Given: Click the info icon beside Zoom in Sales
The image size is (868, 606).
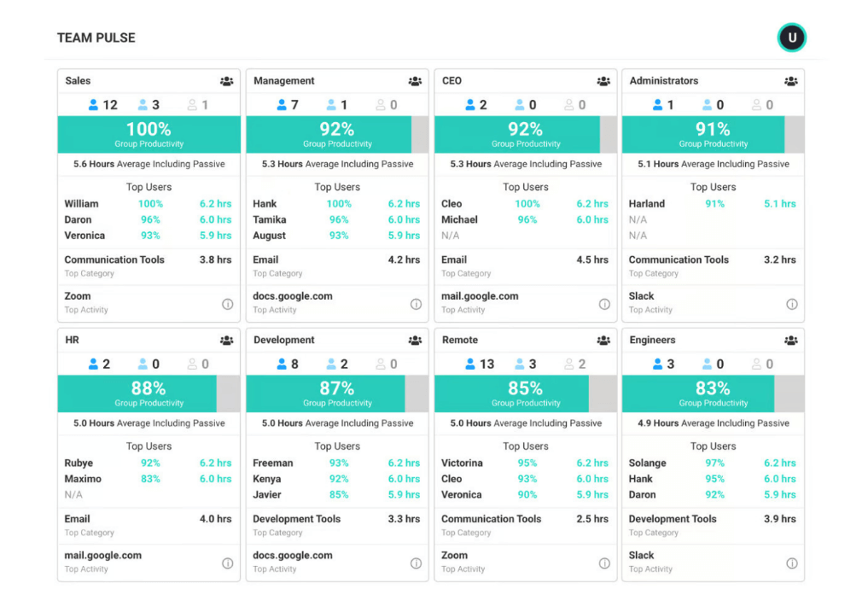Looking at the screenshot, I should (x=228, y=304).
